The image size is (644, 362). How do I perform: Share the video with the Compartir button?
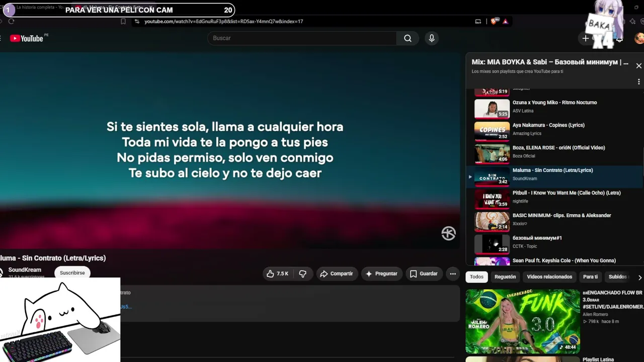tap(337, 274)
